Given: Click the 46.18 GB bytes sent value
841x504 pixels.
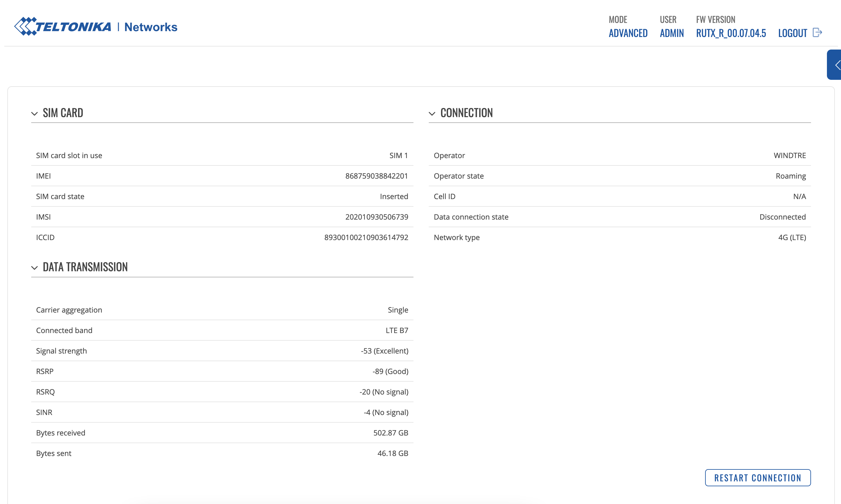Looking at the screenshot, I should point(393,453).
